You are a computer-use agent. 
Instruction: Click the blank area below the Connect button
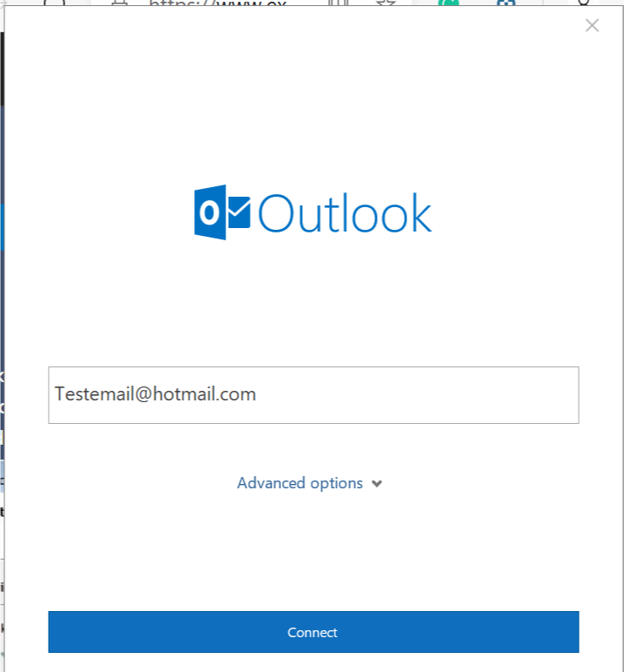tap(313, 662)
